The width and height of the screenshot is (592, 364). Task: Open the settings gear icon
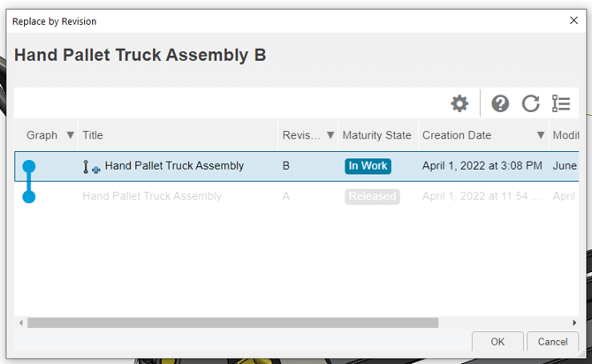tap(459, 103)
